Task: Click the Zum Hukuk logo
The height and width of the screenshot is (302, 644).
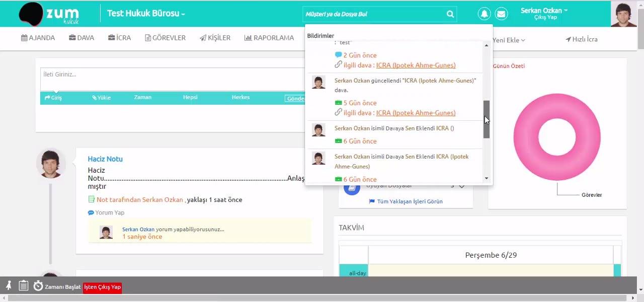Action: (50, 14)
